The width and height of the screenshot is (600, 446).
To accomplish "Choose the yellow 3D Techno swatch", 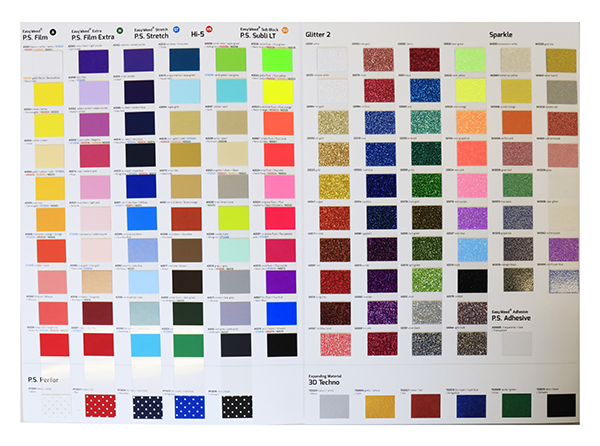I will click(380, 407).
